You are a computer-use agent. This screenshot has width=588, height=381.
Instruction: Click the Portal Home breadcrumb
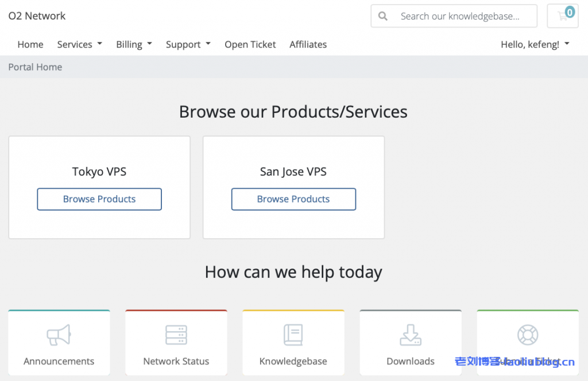[35, 67]
